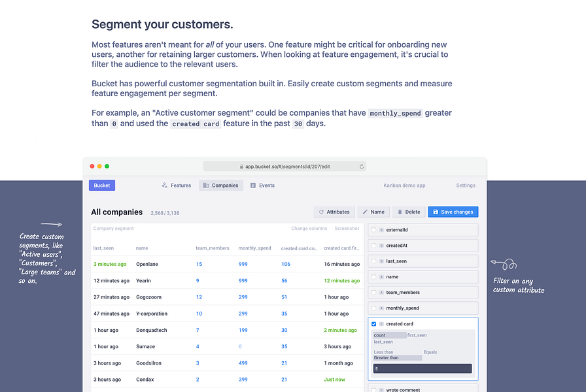Select first_seen option in created card filter
Image resolution: width=586 pixels, height=392 pixels.
pyautogui.click(x=417, y=335)
